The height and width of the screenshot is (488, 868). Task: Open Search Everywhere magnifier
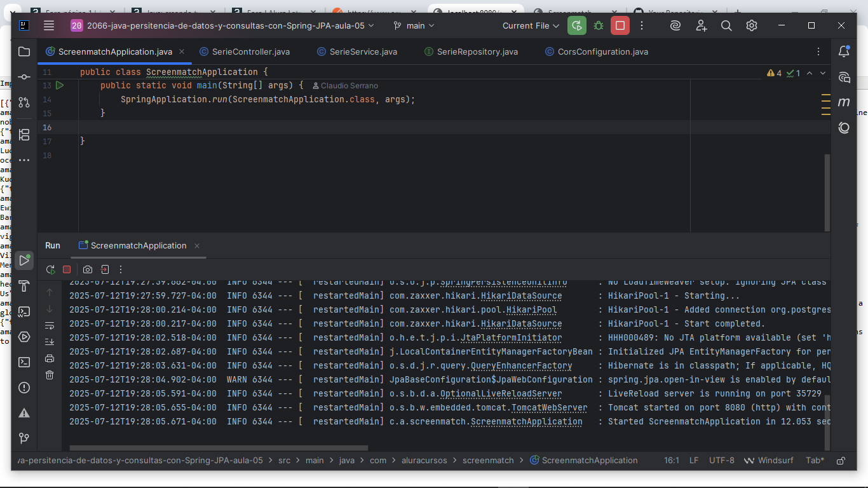(x=726, y=25)
